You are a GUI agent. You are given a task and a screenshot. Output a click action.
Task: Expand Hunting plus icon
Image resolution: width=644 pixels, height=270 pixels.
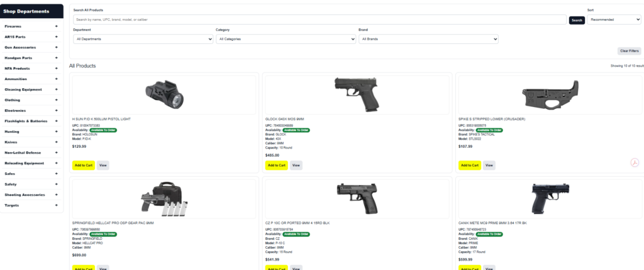point(56,132)
